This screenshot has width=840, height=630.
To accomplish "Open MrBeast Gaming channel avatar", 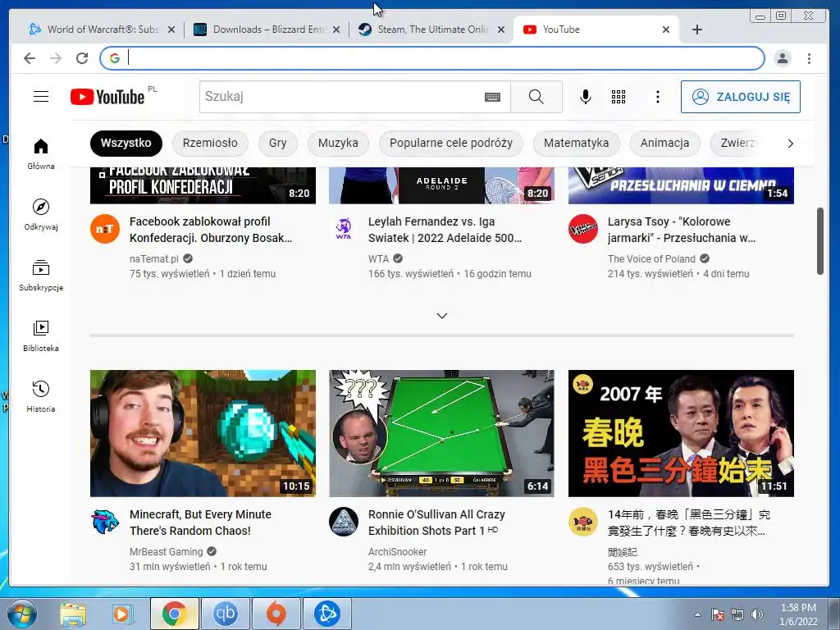I will click(104, 522).
